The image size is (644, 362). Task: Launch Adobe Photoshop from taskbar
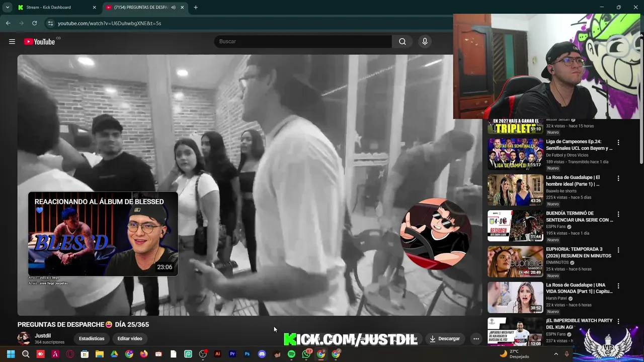(x=247, y=354)
